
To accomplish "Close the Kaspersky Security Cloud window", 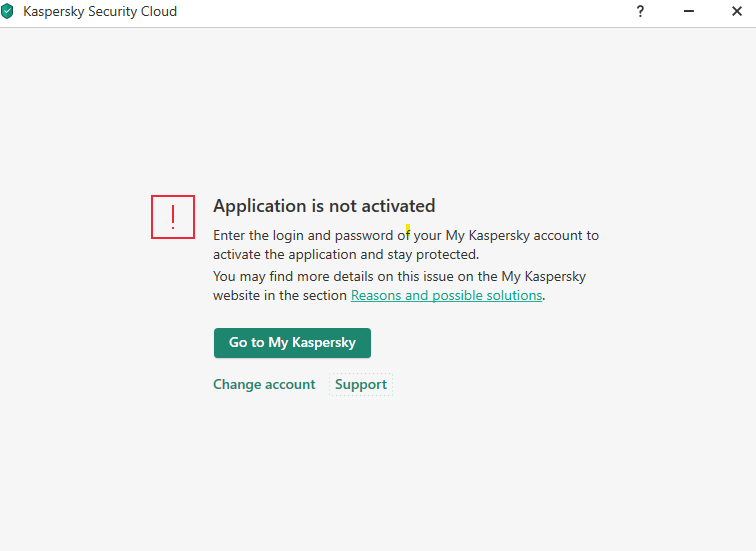I will point(737,12).
